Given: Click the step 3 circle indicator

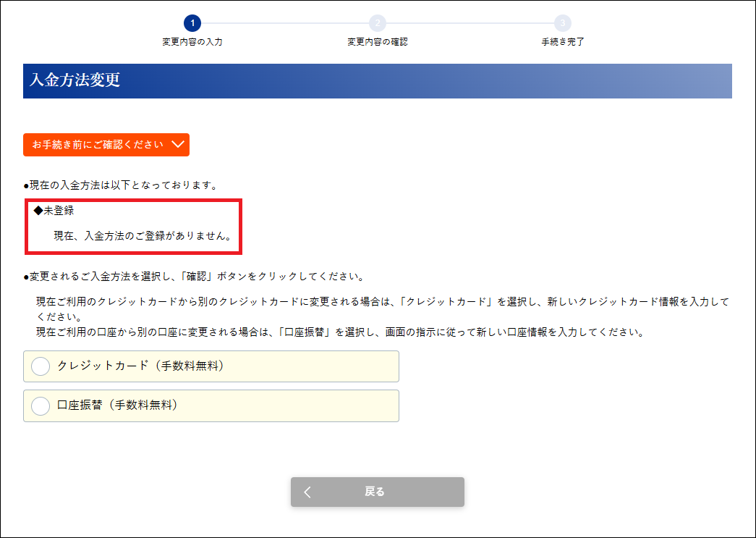Looking at the screenshot, I should point(562,23).
